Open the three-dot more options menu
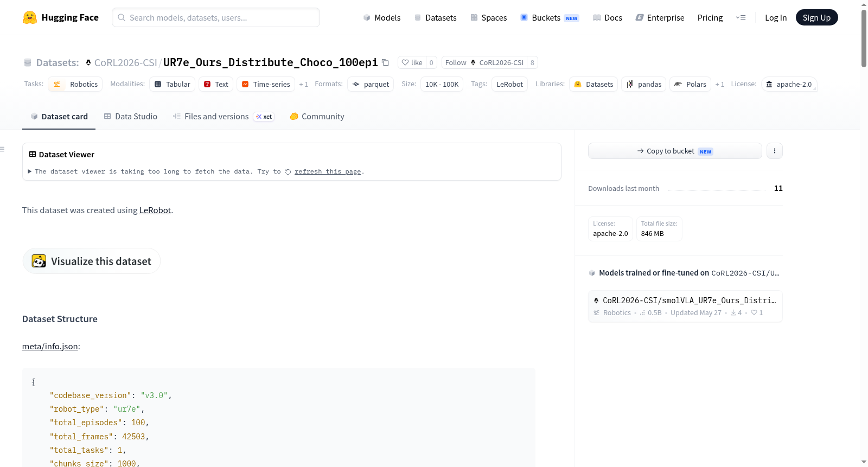The image size is (868, 467). (x=775, y=151)
